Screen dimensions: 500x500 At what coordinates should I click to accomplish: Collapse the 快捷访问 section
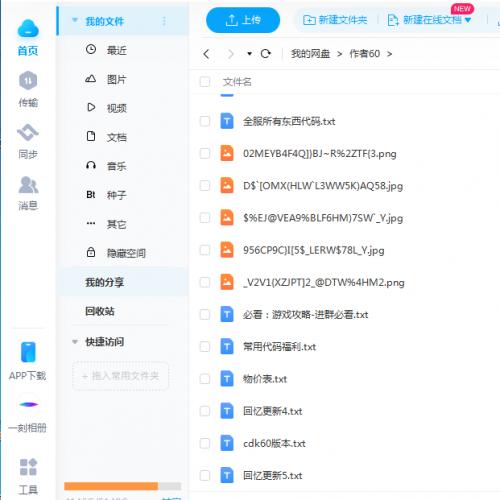pyautogui.click(x=75, y=342)
